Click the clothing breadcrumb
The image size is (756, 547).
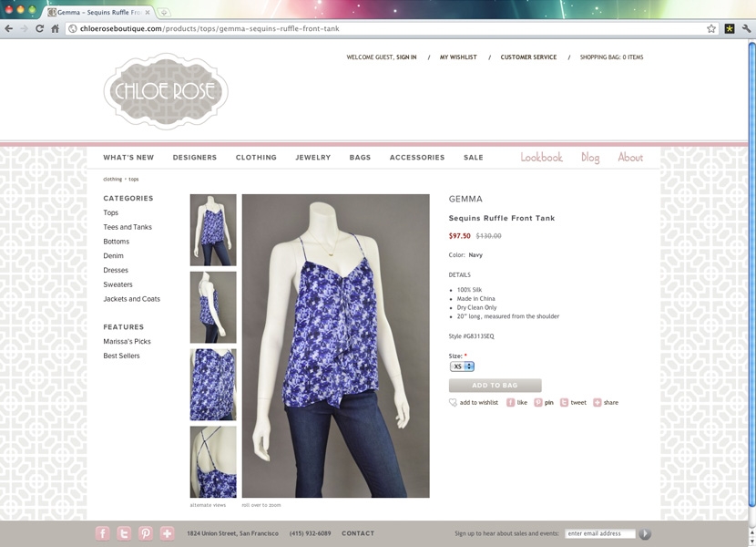pyautogui.click(x=112, y=179)
